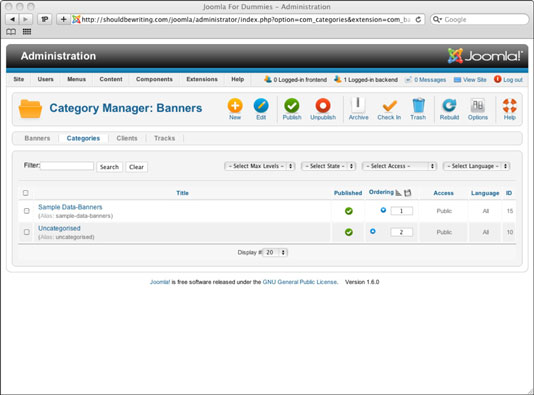
Task: Sort by the Access column header
Action: (443, 193)
